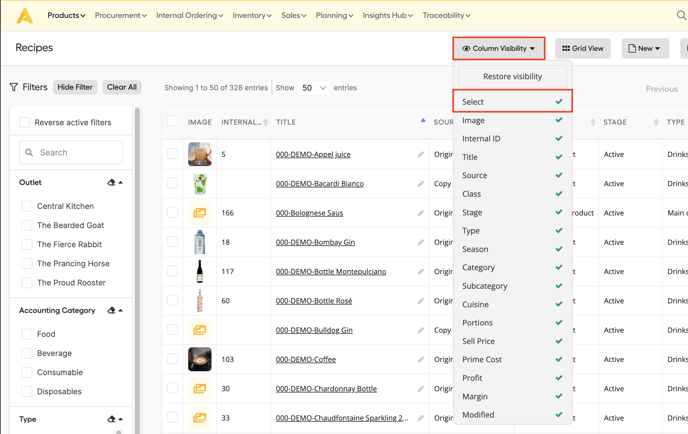Click pencil edit icon for 000-Bolognese Saus

click(x=421, y=213)
